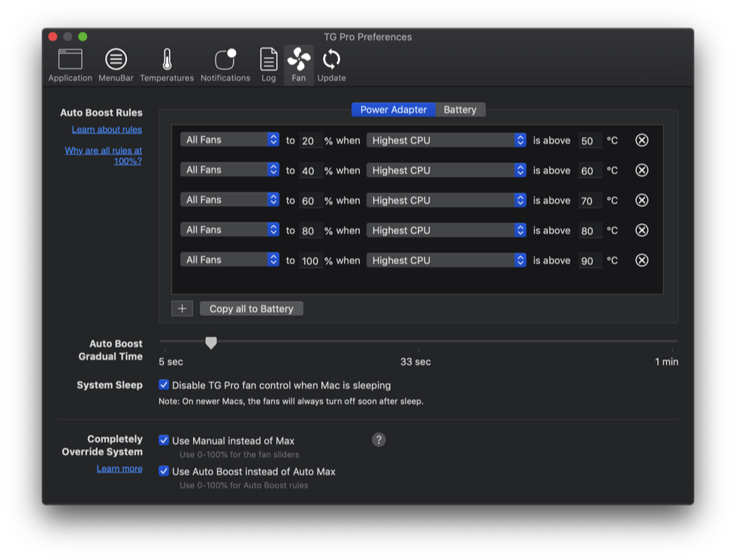Close the TG Pro Preferences window
The image size is (736, 560).
click(53, 37)
